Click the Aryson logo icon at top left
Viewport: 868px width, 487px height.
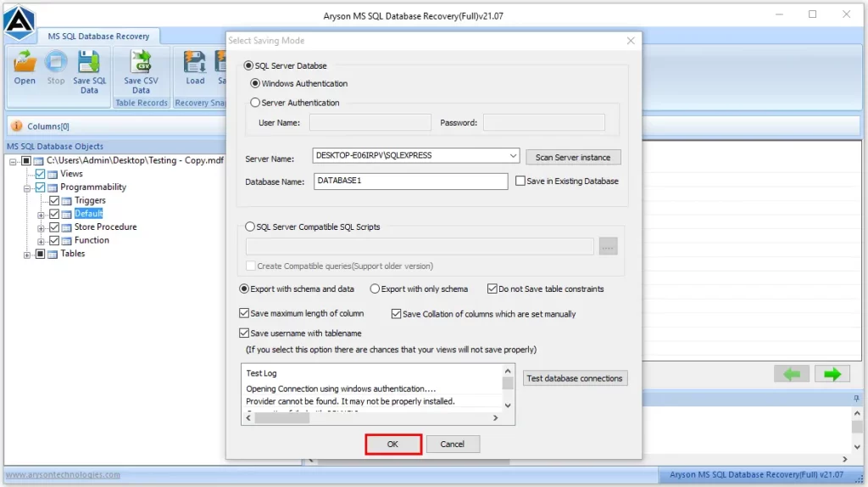coord(19,20)
